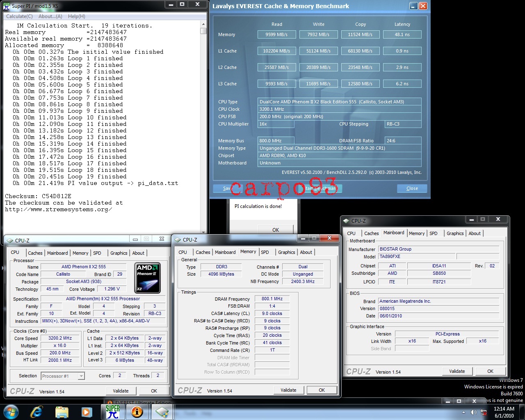Open Windows Media Player taskbar icon
525x420 pixels.
click(87, 412)
